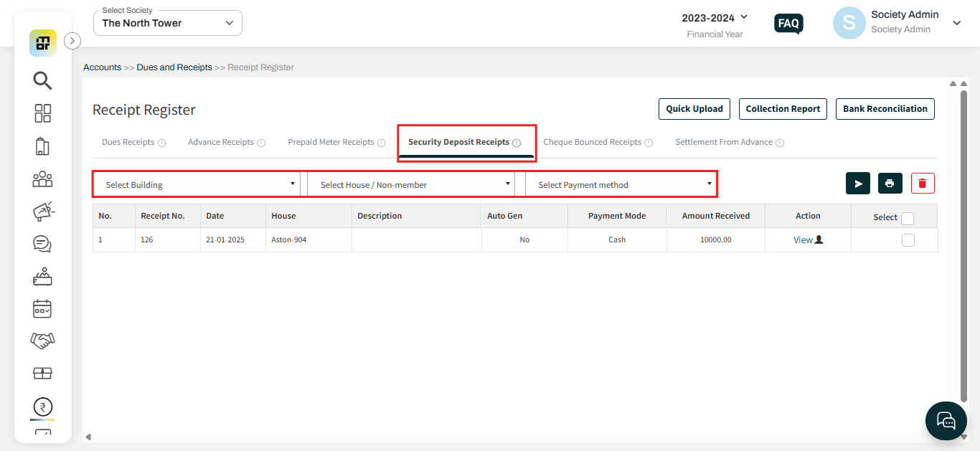
Task: Expand The North Tower society selector
Action: click(168, 23)
